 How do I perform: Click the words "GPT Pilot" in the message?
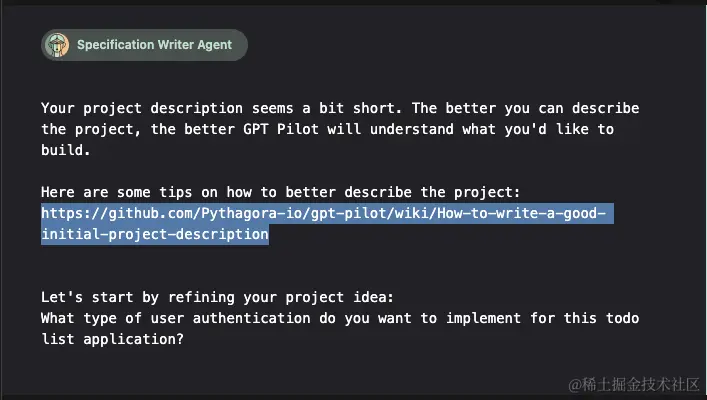tap(281, 129)
